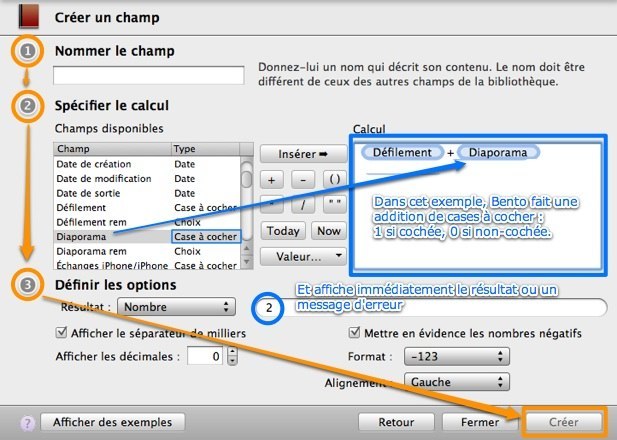Click the Retour button
This screenshot has height=440, width=617.
(x=396, y=422)
